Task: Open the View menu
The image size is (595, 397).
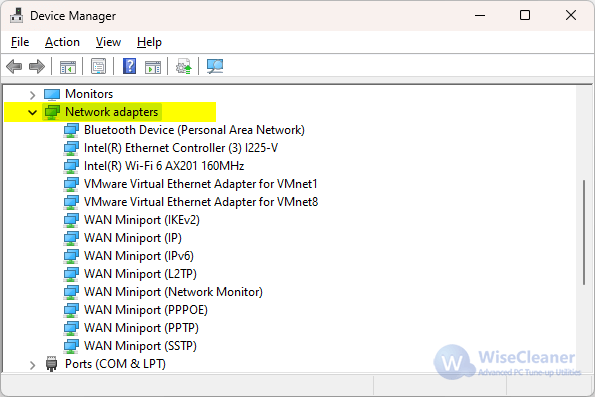Action: (x=108, y=42)
